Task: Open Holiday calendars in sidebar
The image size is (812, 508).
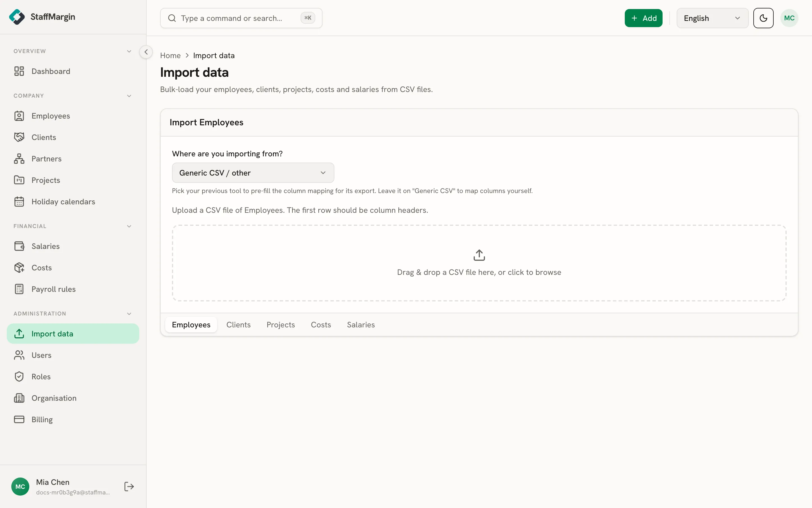Action: pyautogui.click(x=73, y=202)
